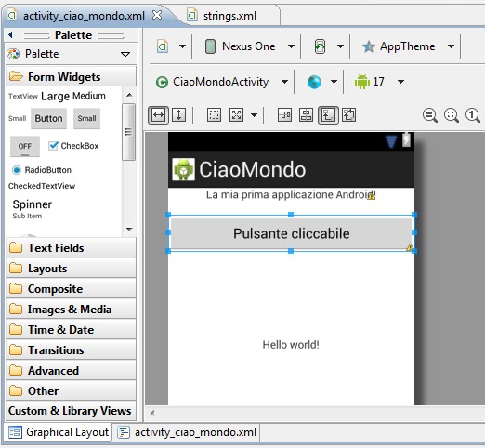Click the screen orientation rotate icon
This screenshot has height=448, width=485.
320,46
